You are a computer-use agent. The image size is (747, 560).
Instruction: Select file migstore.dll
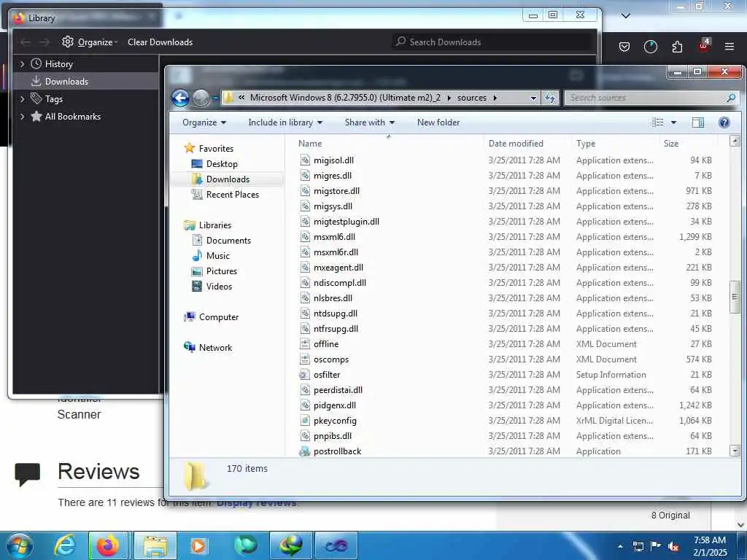pos(337,191)
